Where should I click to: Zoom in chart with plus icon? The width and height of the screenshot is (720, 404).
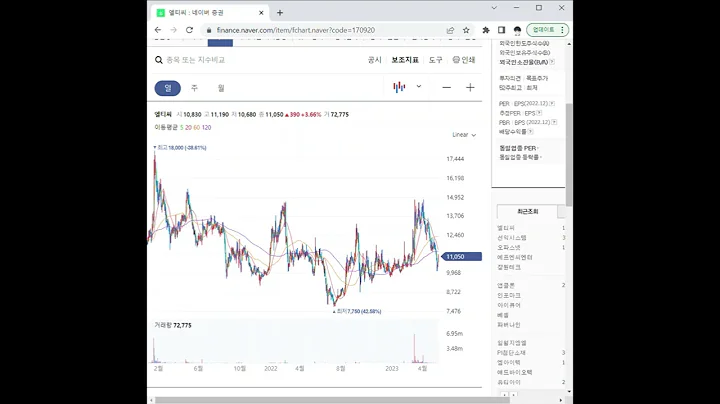coord(470,87)
